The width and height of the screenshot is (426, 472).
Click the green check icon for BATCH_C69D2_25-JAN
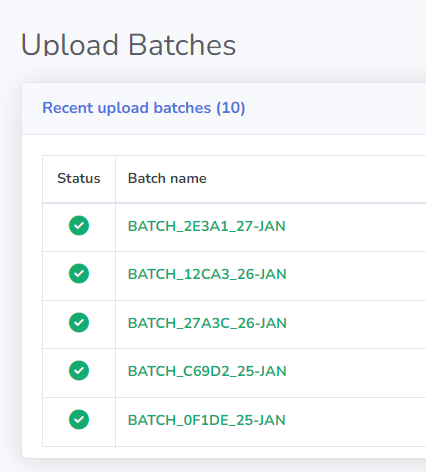[x=79, y=371]
